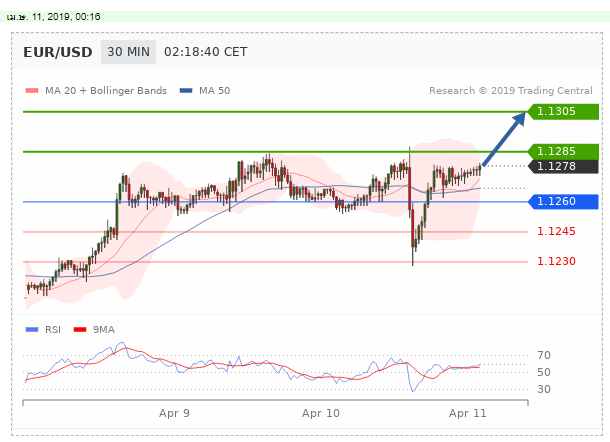Click the 1.1305 resistance price tag

[563, 111]
